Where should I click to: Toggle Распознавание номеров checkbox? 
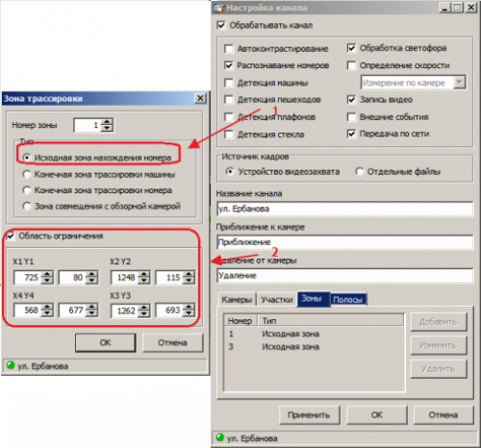[x=229, y=65]
